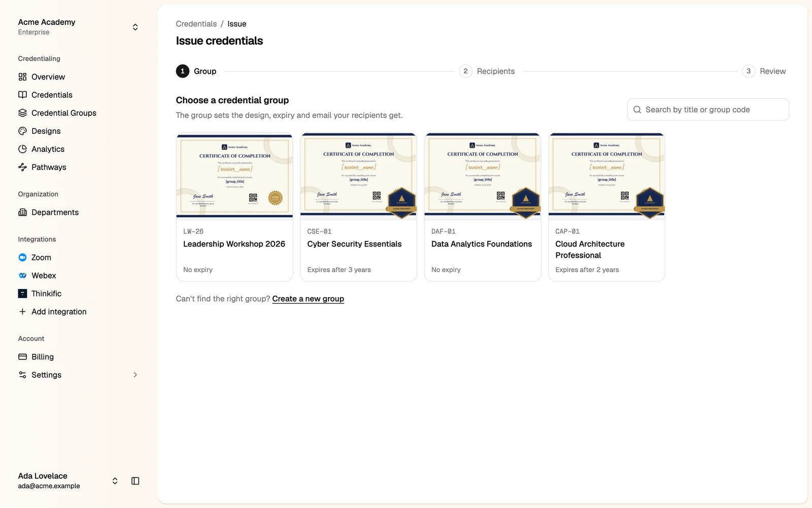This screenshot has width=812, height=508.
Task: Select the Cyber Security Essentials certificate thumbnail
Action: coord(359,175)
